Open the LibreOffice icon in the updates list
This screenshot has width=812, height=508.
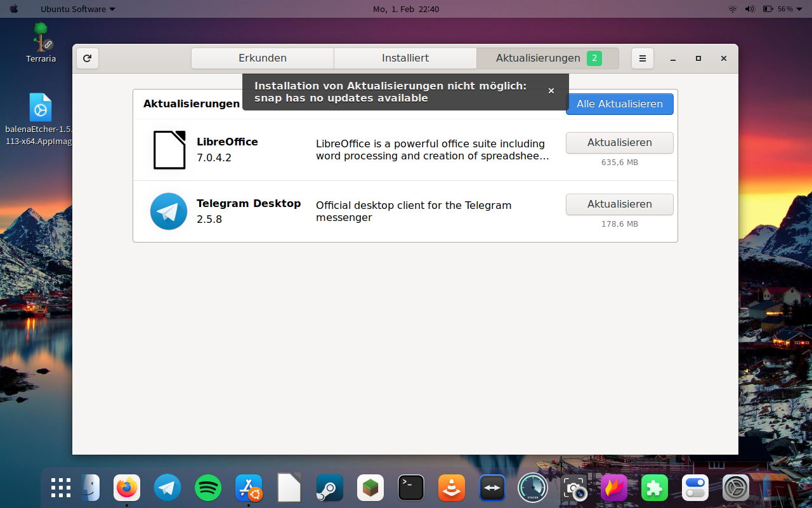pos(169,150)
